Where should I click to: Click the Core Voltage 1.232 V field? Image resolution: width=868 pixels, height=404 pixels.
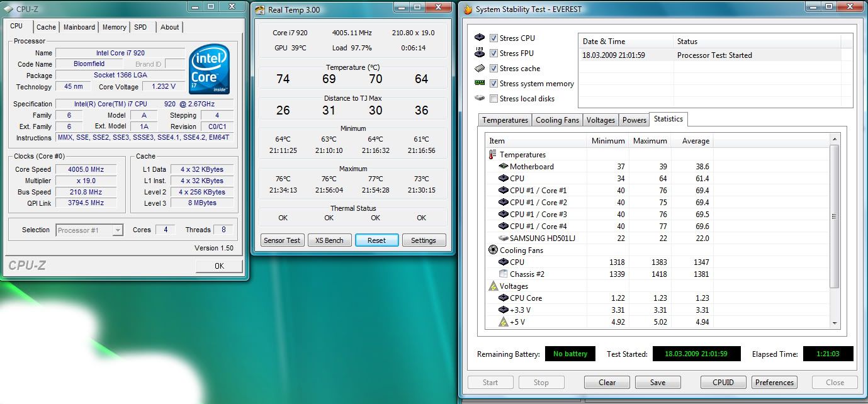click(x=164, y=87)
